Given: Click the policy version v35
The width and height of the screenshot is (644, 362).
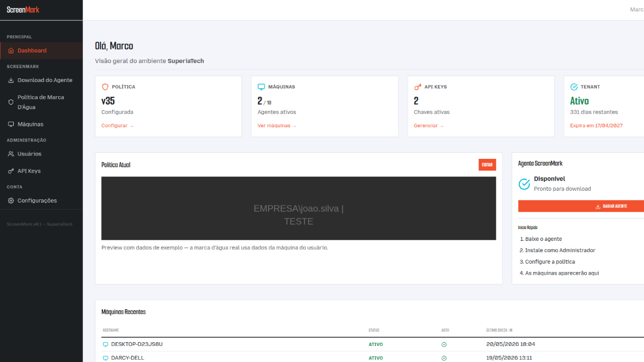Looking at the screenshot, I should [108, 101].
